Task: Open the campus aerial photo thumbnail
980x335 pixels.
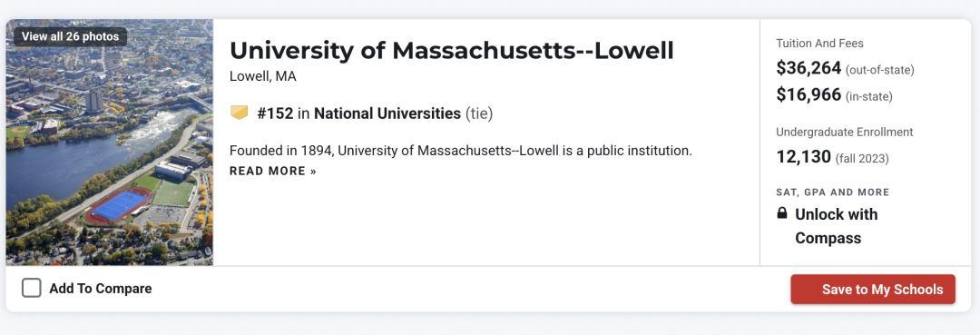Action: [x=110, y=143]
